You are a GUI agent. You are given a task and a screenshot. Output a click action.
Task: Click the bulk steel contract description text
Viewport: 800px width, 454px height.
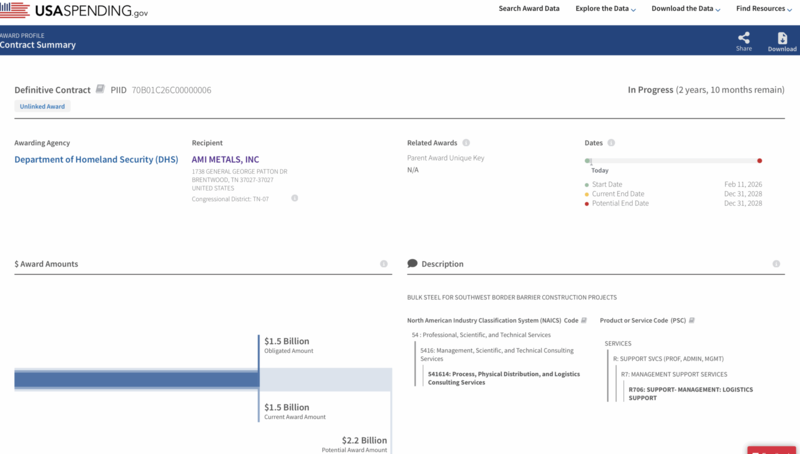coord(512,297)
